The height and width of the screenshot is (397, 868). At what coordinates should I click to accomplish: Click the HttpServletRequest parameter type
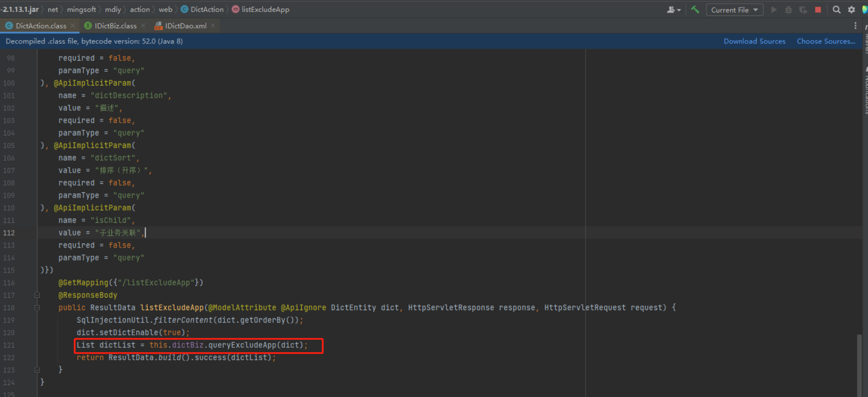pos(585,307)
